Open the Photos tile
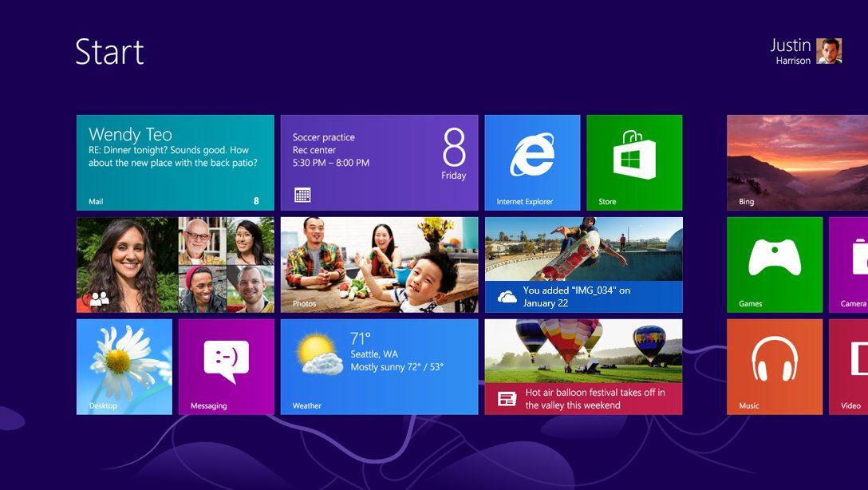 tap(379, 264)
